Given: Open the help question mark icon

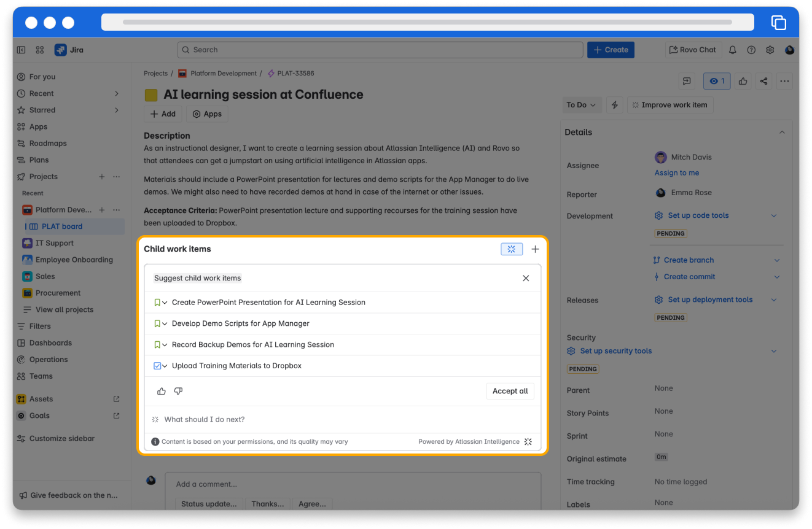Looking at the screenshot, I should click(x=751, y=50).
